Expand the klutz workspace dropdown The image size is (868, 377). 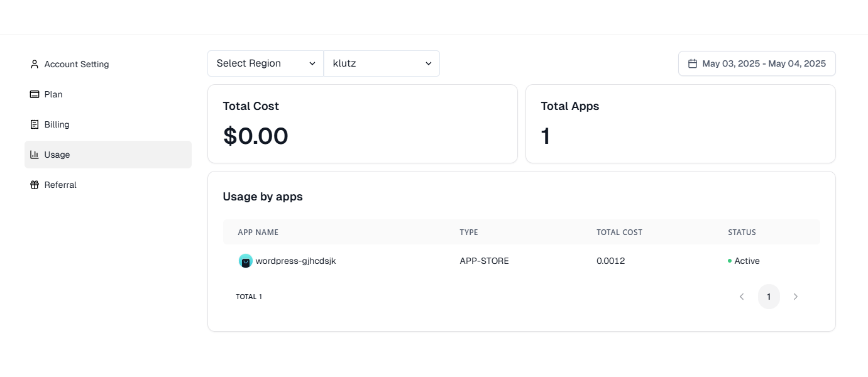click(x=382, y=63)
